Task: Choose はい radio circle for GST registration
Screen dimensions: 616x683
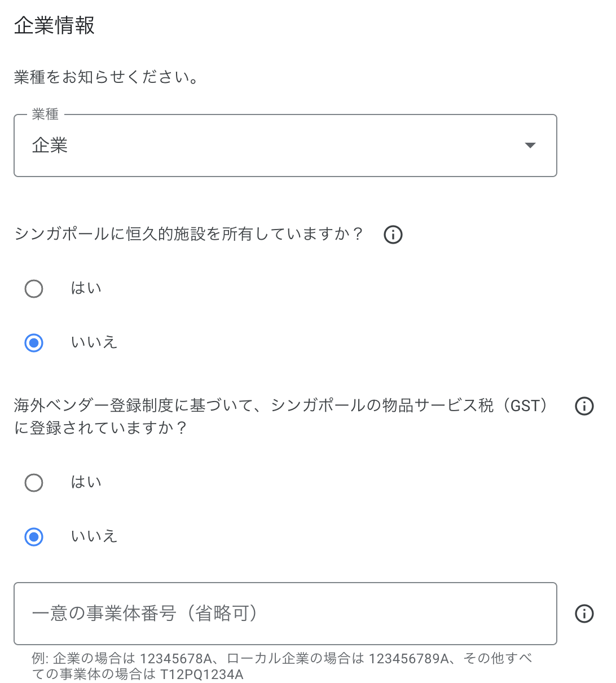Action: tap(34, 483)
